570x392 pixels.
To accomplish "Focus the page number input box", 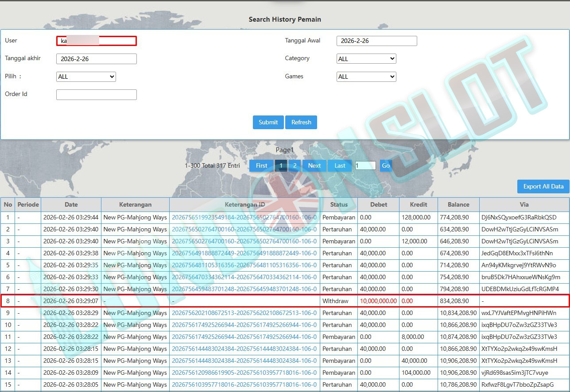I will [365, 165].
